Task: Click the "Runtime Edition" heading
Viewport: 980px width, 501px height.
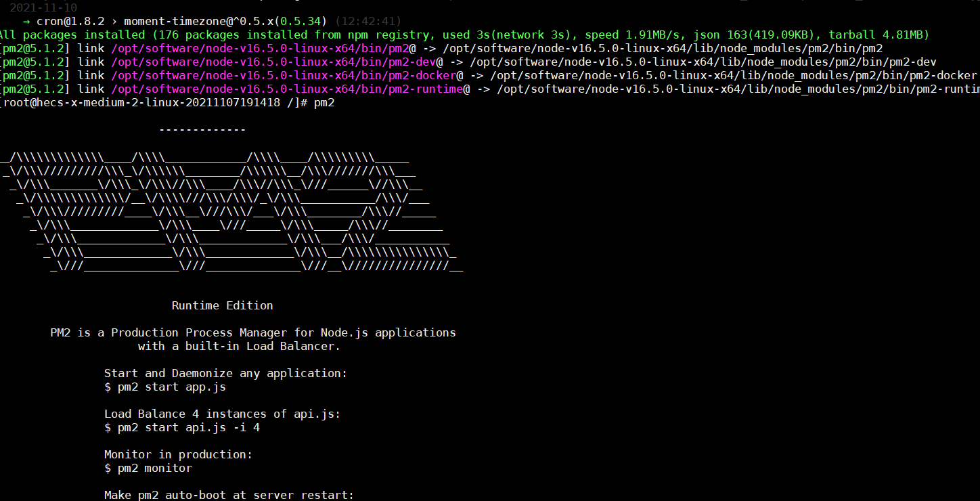Action: click(x=223, y=305)
